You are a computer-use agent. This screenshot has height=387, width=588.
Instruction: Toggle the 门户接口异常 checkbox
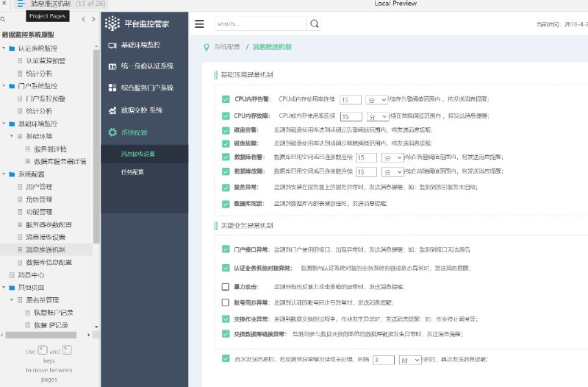226,249
